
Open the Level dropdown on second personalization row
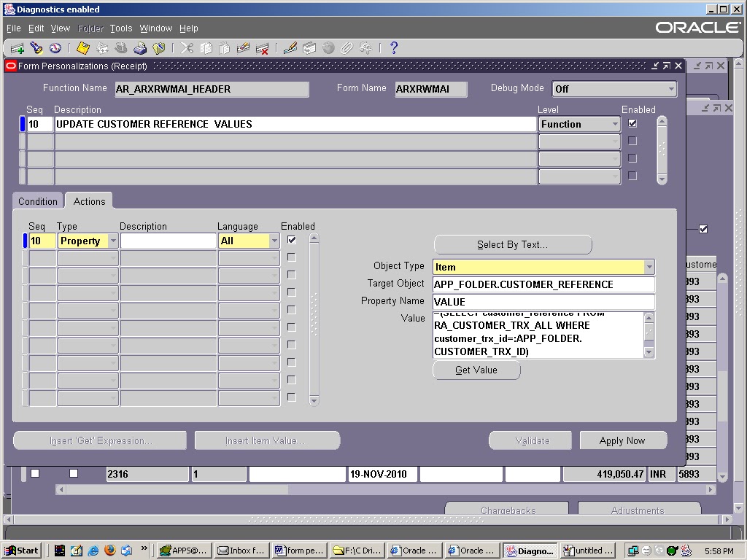coord(615,141)
